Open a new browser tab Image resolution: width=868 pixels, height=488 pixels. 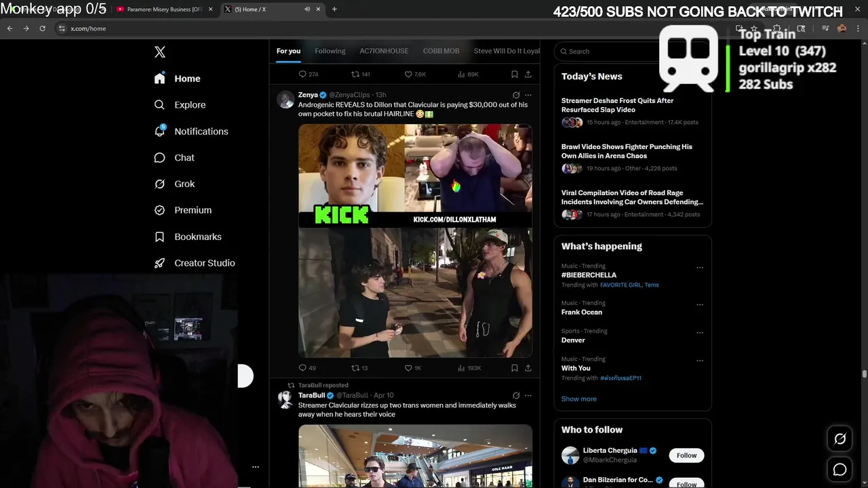point(334,9)
